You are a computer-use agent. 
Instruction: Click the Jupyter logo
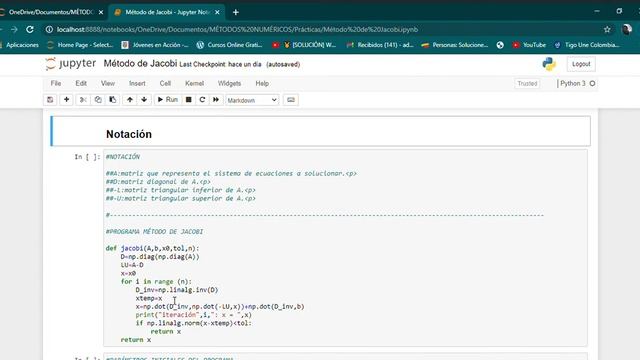click(71, 64)
